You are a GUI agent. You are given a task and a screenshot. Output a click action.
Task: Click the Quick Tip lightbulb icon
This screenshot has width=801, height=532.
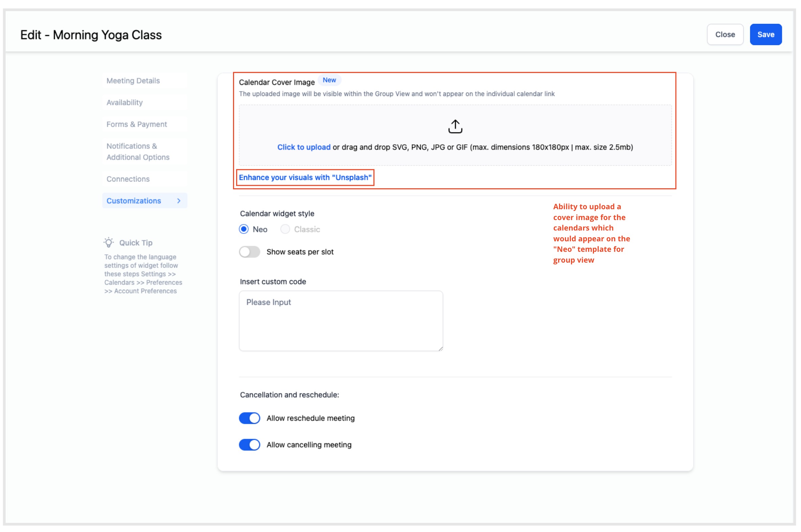109,243
